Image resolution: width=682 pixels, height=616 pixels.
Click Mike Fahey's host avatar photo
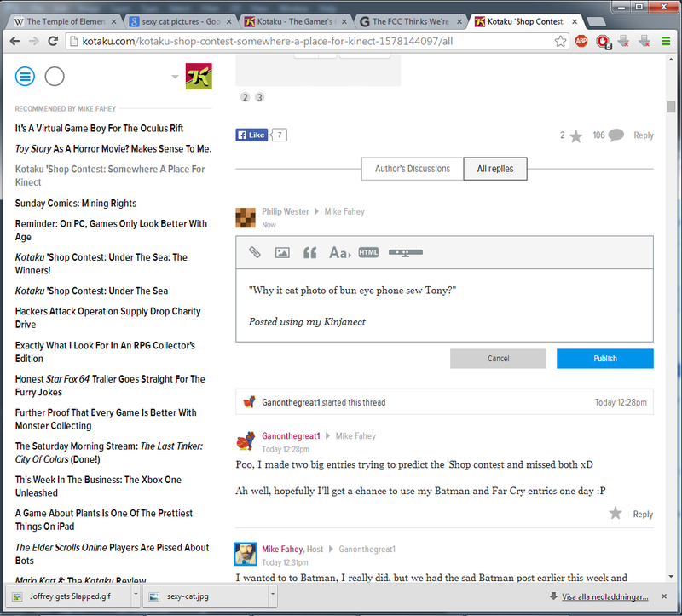246,554
